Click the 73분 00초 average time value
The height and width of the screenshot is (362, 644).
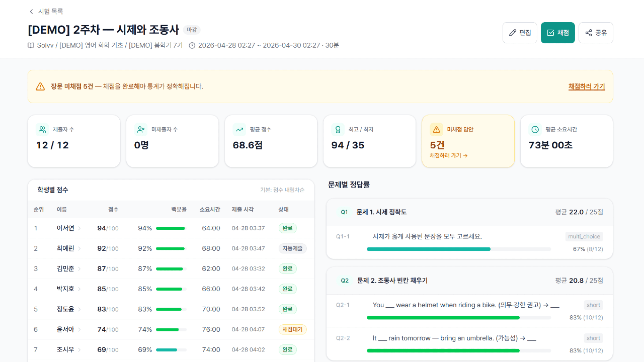tap(550, 145)
